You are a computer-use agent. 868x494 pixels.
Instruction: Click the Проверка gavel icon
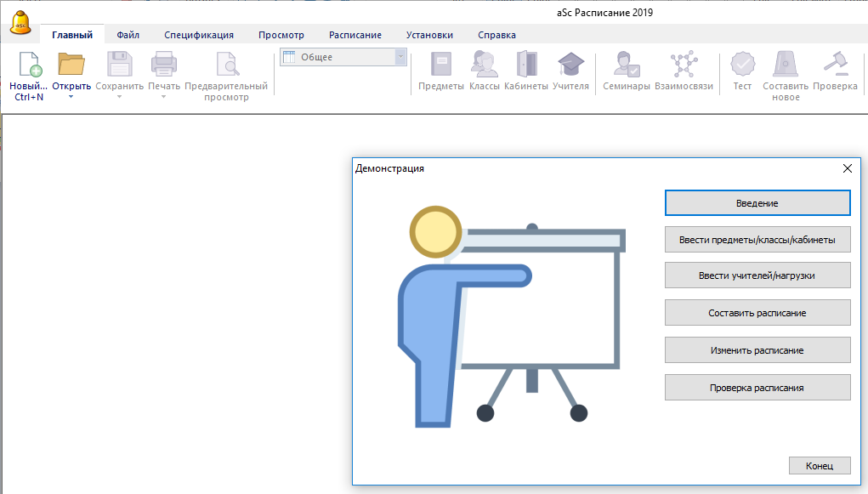point(834,65)
